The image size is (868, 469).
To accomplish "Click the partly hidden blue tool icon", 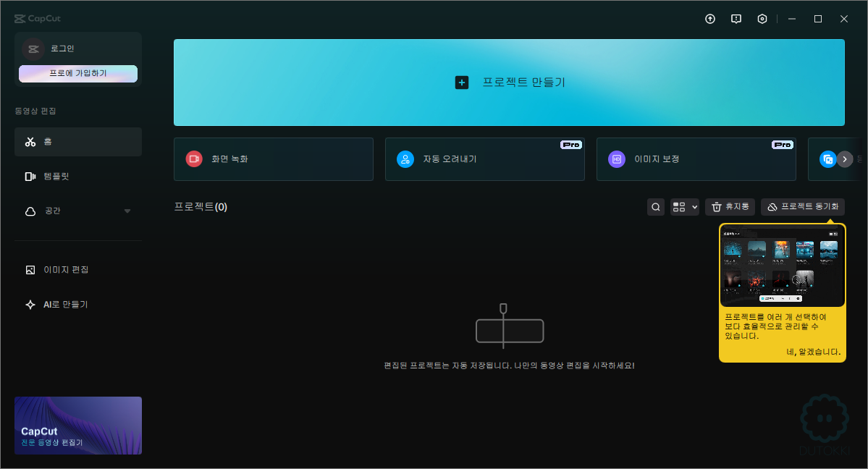I will tap(827, 159).
